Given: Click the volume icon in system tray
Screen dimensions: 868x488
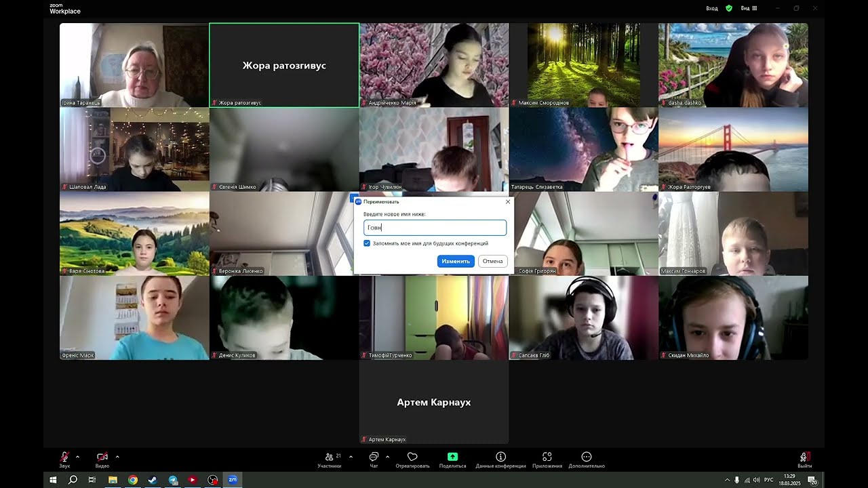Looking at the screenshot, I should tap(756, 481).
